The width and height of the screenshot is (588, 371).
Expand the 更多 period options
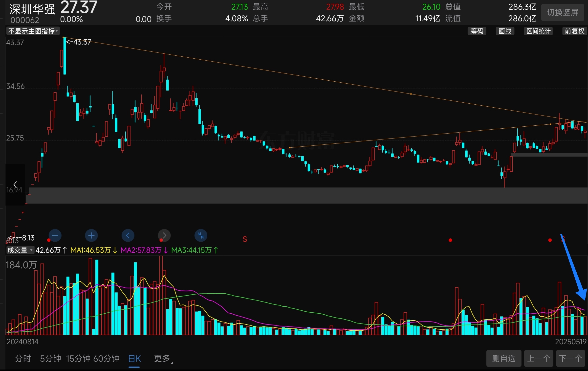(163, 358)
